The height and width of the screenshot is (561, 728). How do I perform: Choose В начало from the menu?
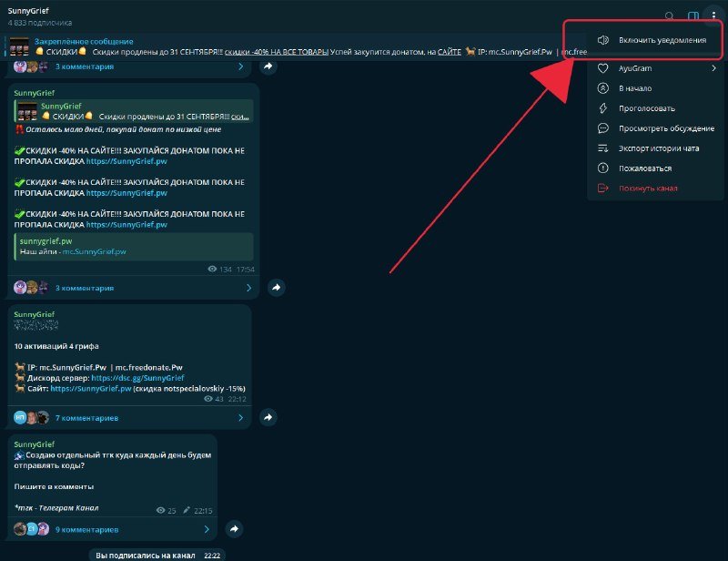tap(654, 88)
